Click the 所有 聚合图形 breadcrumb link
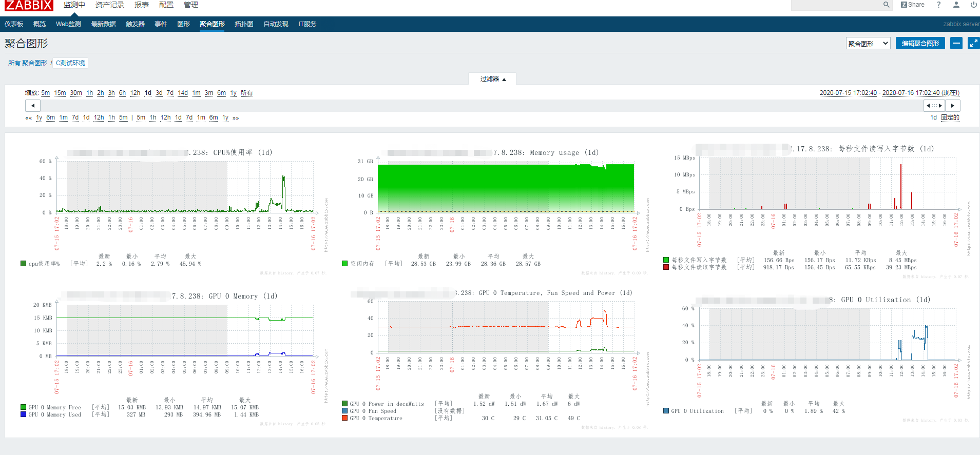 [27, 63]
